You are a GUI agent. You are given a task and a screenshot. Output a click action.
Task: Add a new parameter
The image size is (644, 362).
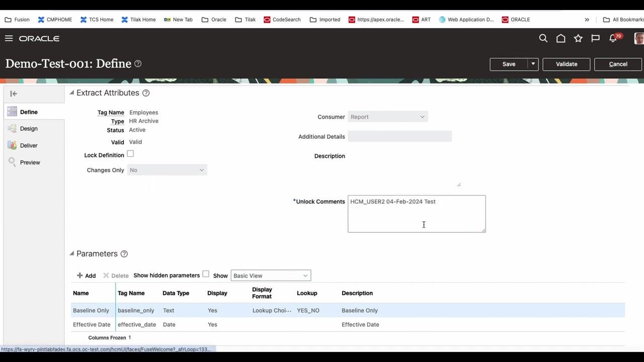coord(86,276)
